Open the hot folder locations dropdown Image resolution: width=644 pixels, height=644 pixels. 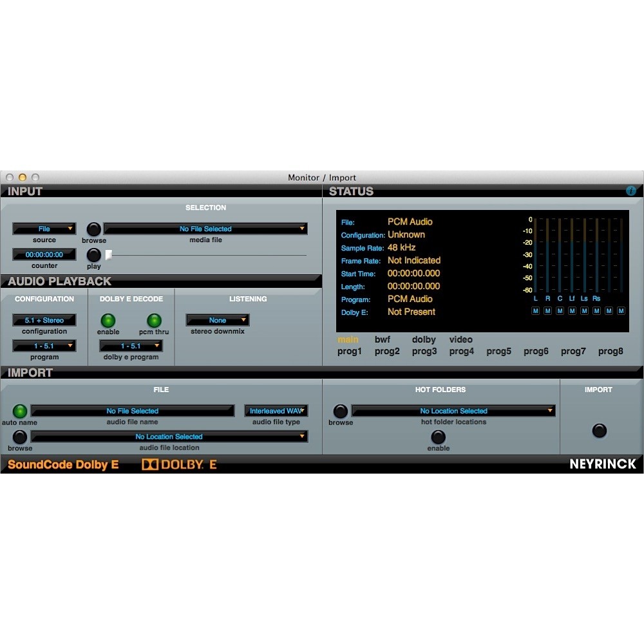(453, 411)
